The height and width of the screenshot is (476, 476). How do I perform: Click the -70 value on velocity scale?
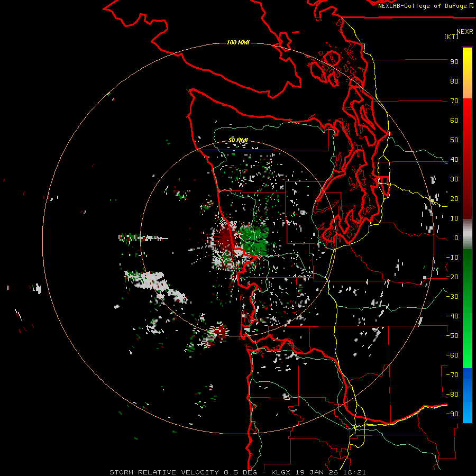(452, 375)
